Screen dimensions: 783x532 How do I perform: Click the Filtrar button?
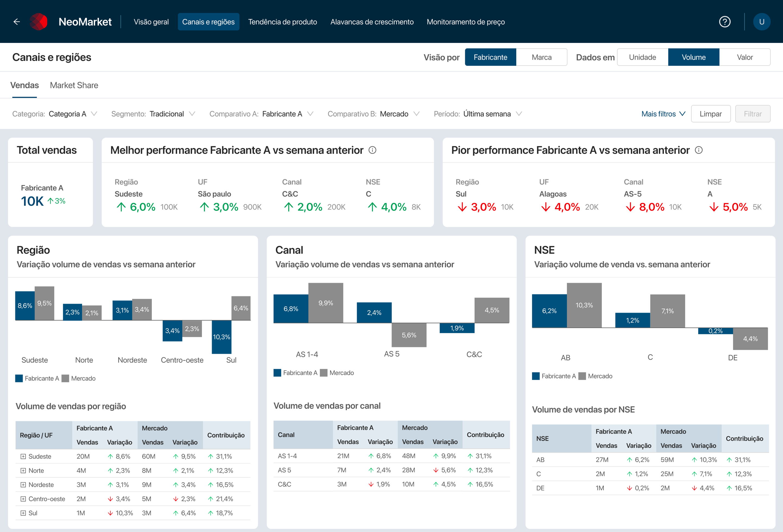coord(752,114)
